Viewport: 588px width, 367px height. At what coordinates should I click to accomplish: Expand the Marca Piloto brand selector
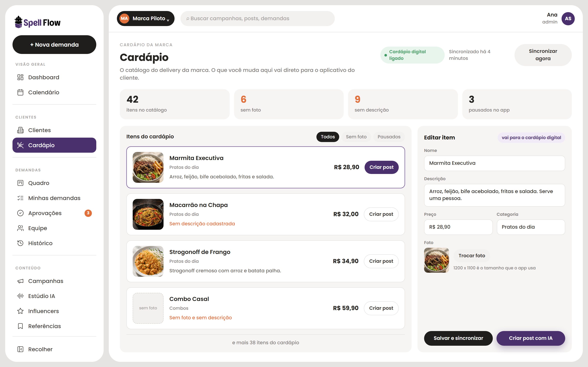click(x=146, y=19)
